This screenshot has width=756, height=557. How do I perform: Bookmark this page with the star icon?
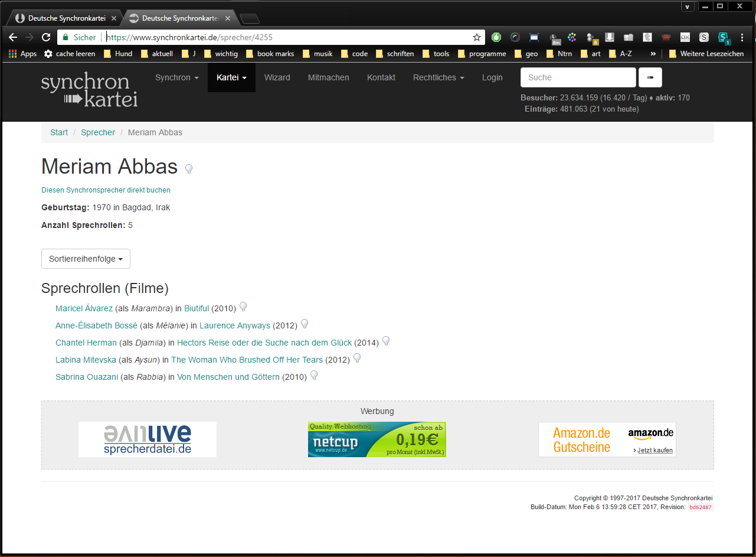pos(477,37)
